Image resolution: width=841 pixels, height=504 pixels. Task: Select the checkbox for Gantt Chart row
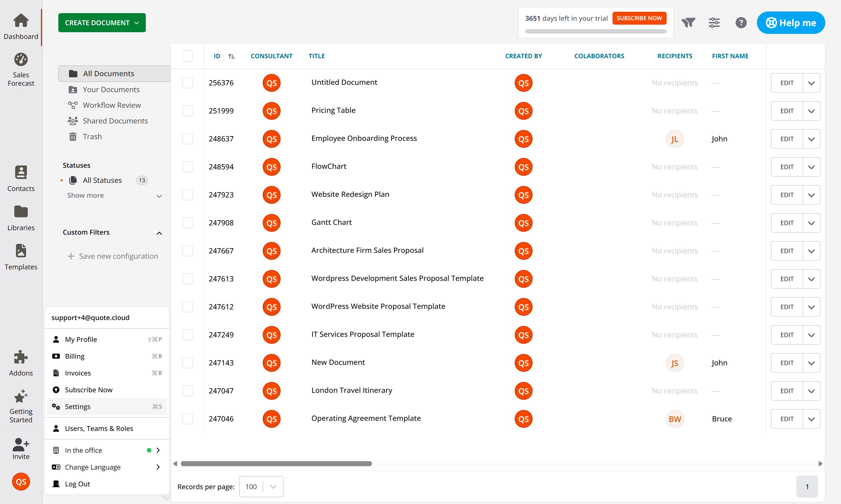pos(187,223)
